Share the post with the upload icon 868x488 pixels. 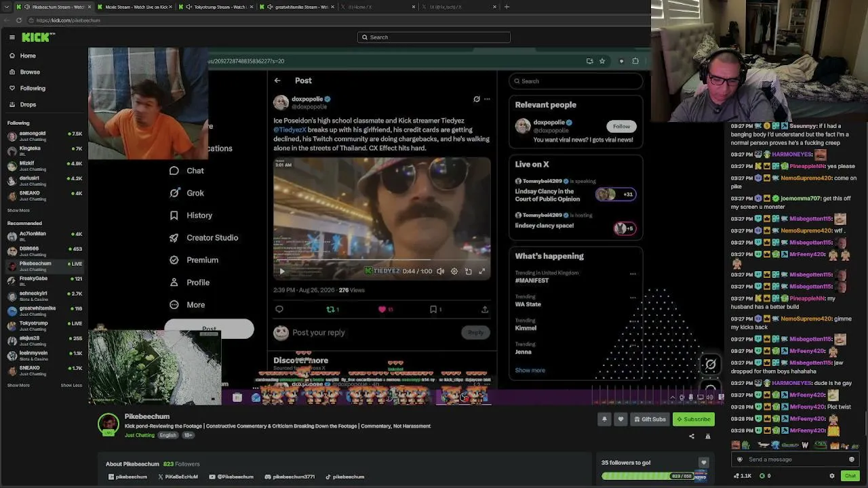pos(485,309)
